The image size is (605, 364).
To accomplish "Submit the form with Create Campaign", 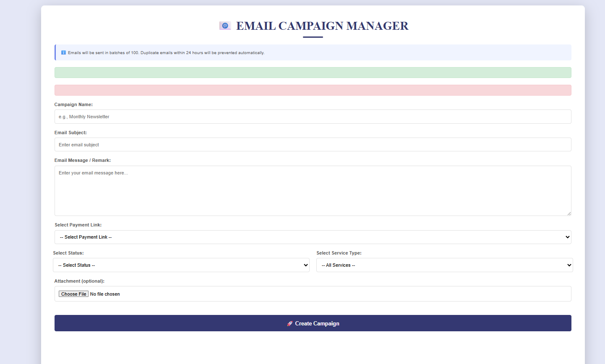I will 317,323.
